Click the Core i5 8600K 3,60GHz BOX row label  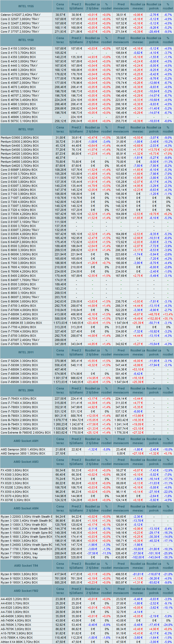tap(19, 301)
